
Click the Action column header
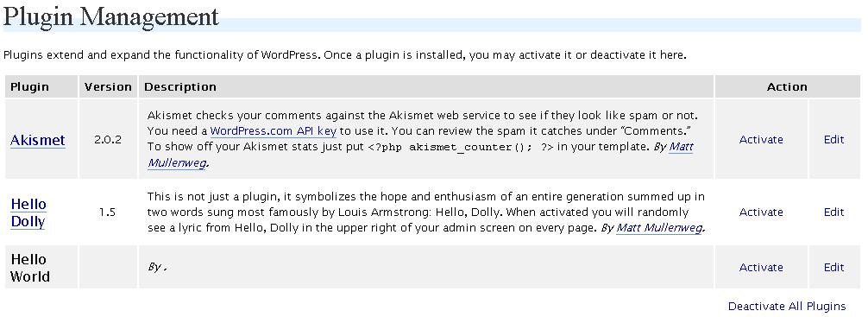tap(787, 87)
